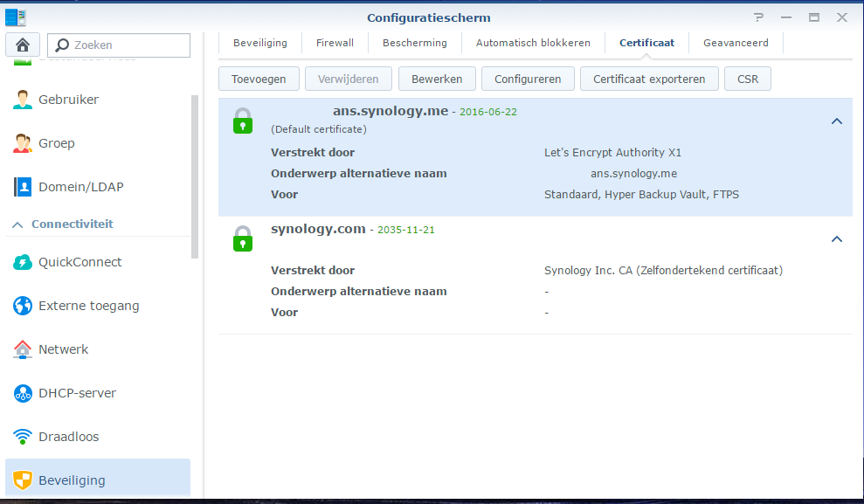Image resolution: width=864 pixels, height=504 pixels.
Task: Switch to the Firewall tab
Action: [x=335, y=43]
